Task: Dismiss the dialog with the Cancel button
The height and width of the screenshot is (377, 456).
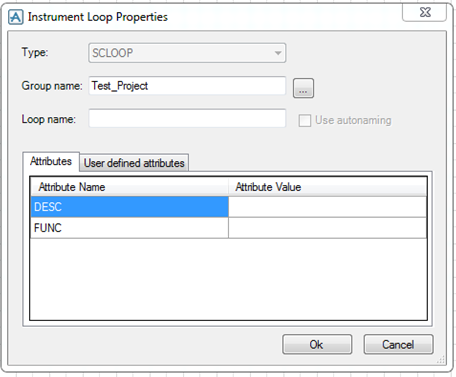Action: tap(398, 344)
